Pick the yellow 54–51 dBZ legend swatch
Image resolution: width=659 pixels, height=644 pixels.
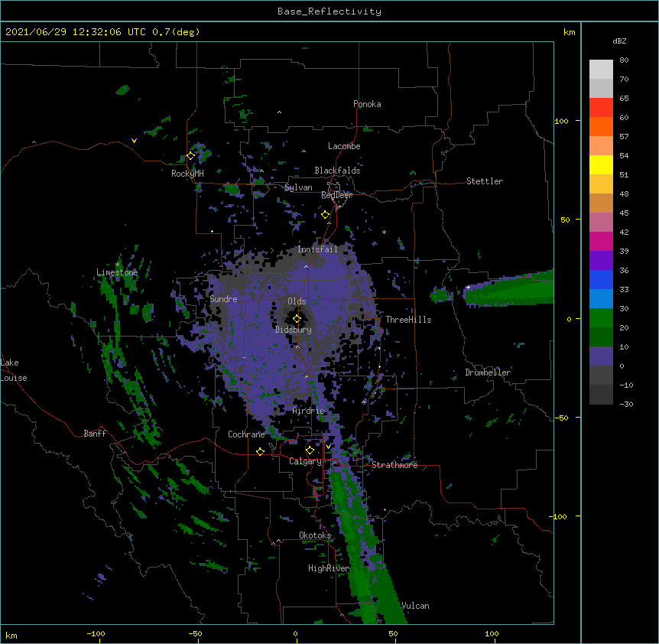601,164
